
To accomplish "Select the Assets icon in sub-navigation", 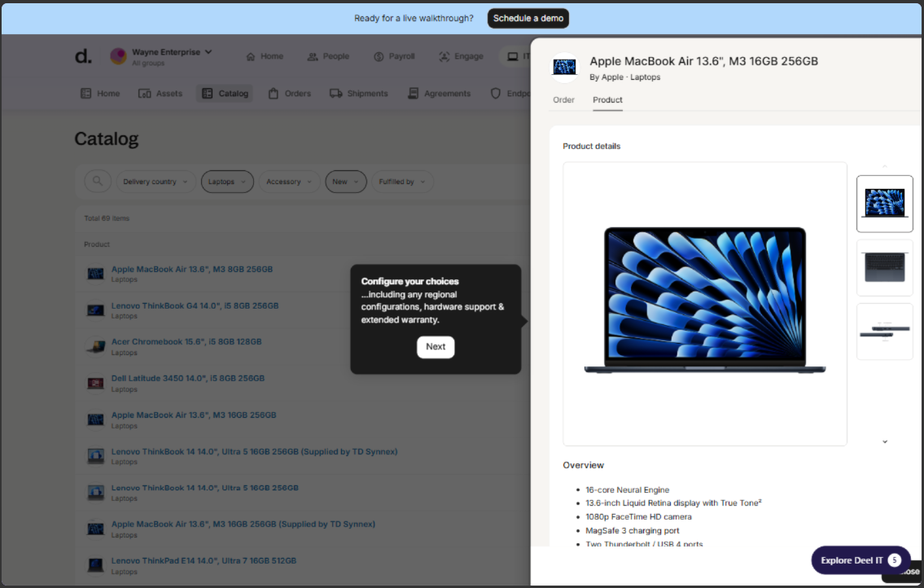I will click(x=145, y=94).
